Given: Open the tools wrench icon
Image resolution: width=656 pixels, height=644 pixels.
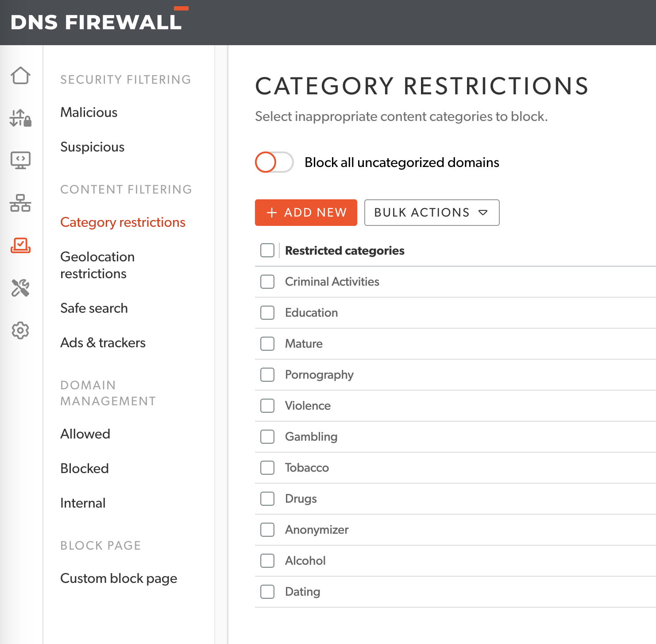Looking at the screenshot, I should click(20, 288).
